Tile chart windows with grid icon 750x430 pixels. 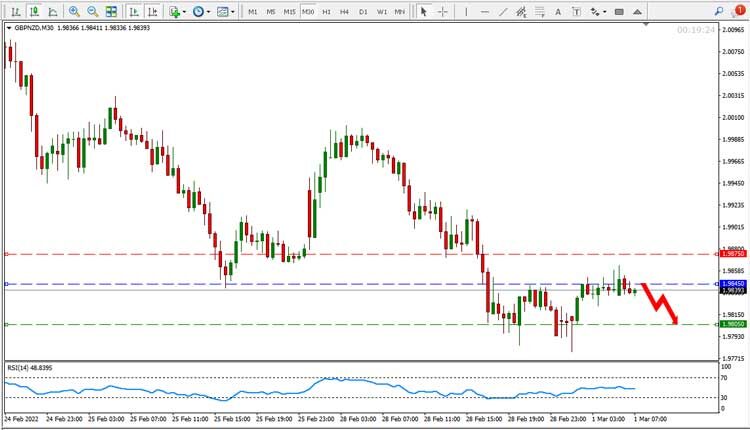click(x=112, y=12)
